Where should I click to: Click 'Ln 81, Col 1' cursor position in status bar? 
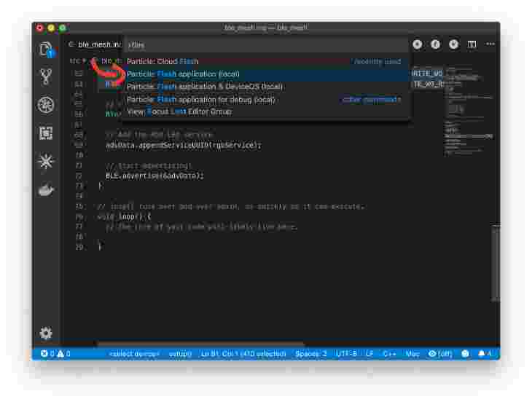[x=243, y=353]
